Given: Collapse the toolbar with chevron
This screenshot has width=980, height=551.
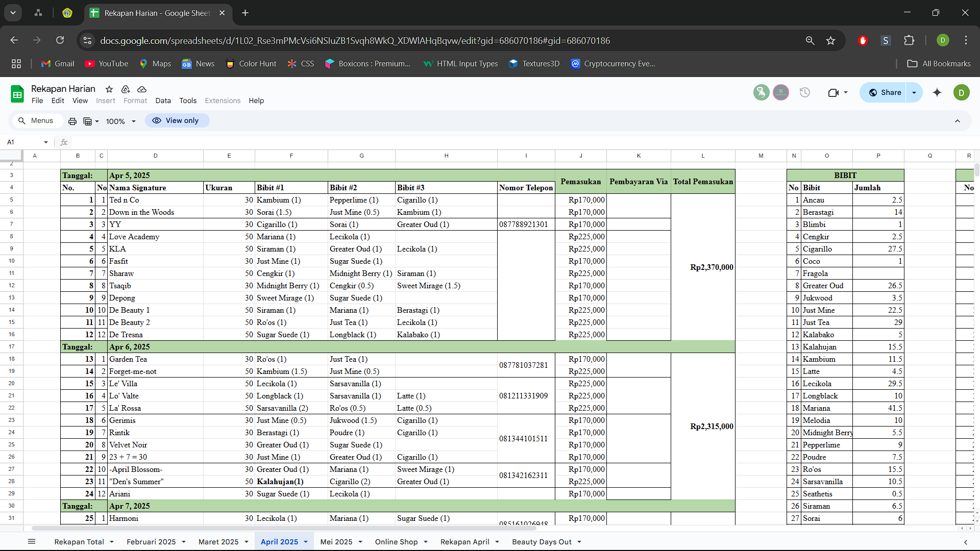Looking at the screenshot, I should click(x=958, y=121).
